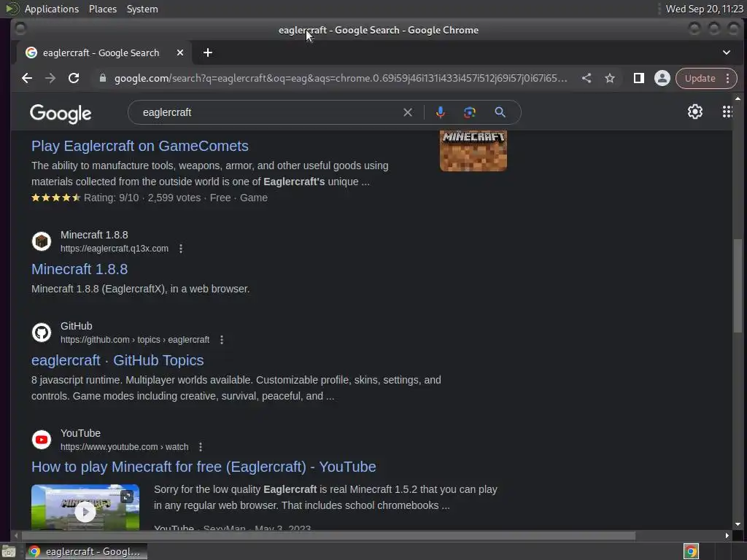Click the date and time clock
Image resolution: width=747 pixels, height=560 pixels.
click(704, 9)
